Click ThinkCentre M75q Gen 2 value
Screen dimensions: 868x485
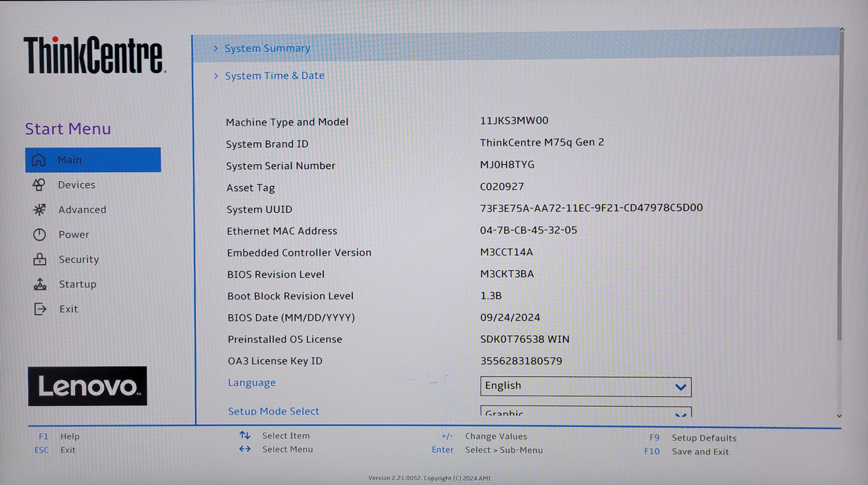pyautogui.click(x=542, y=142)
